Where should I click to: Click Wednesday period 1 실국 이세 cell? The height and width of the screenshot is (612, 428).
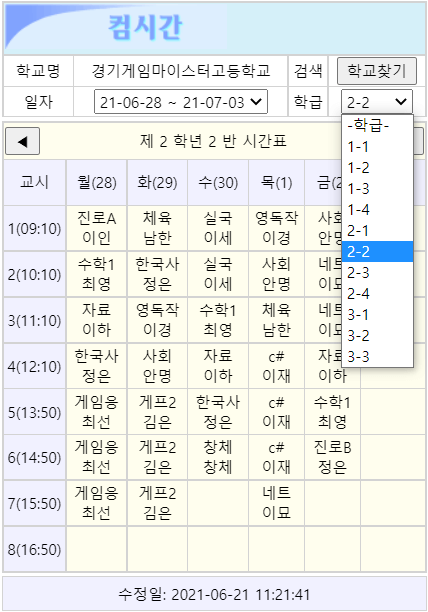click(x=218, y=228)
